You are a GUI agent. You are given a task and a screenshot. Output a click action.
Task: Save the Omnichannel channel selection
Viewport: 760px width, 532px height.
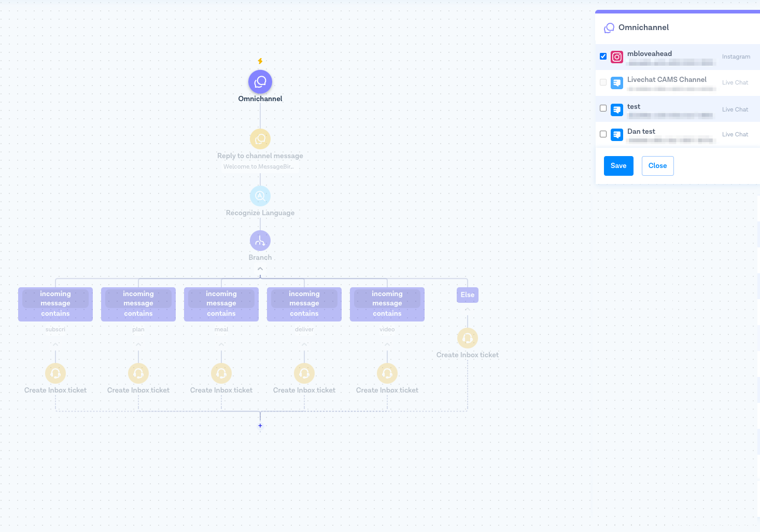[x=618, y=166]
